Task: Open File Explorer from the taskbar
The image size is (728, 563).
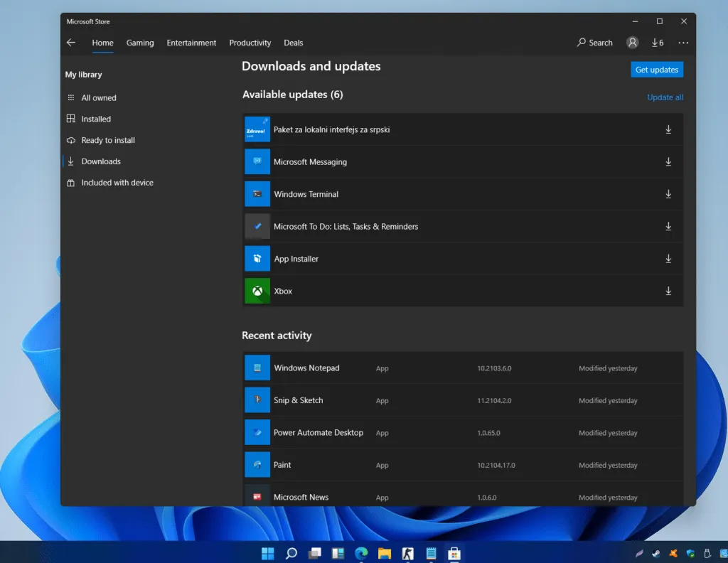Action: click(385, 553)
